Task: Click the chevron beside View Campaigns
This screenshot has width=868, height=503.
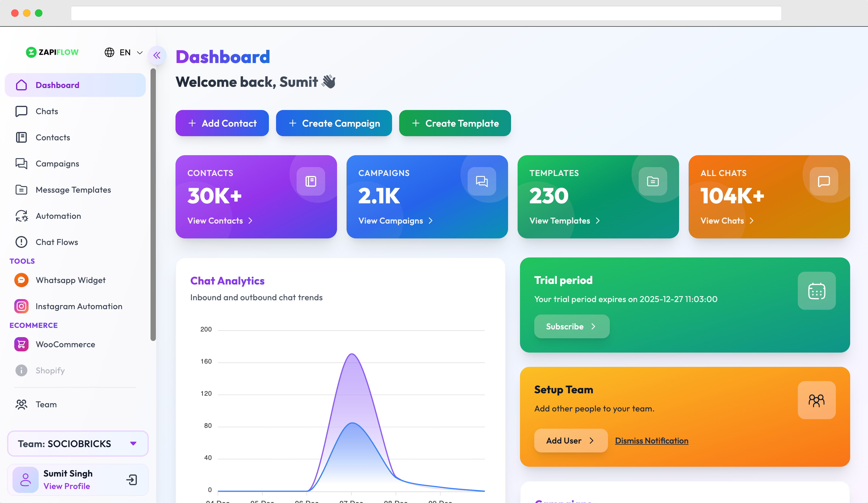Action: pos(430,221)
